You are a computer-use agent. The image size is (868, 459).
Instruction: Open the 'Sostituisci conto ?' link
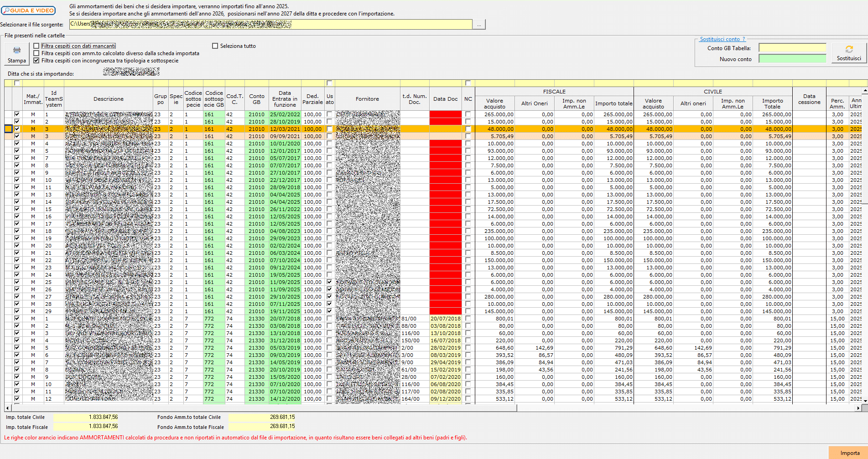[722, 39]
